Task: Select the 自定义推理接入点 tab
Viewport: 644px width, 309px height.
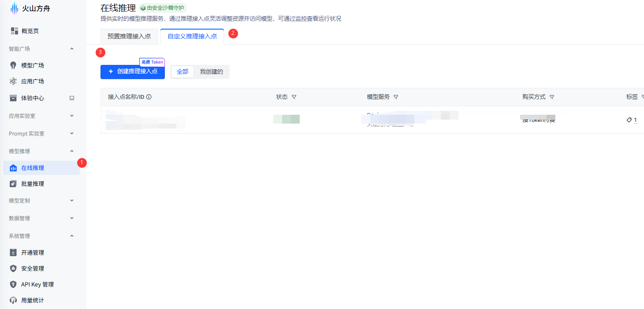Action: [x=192, y=36]
